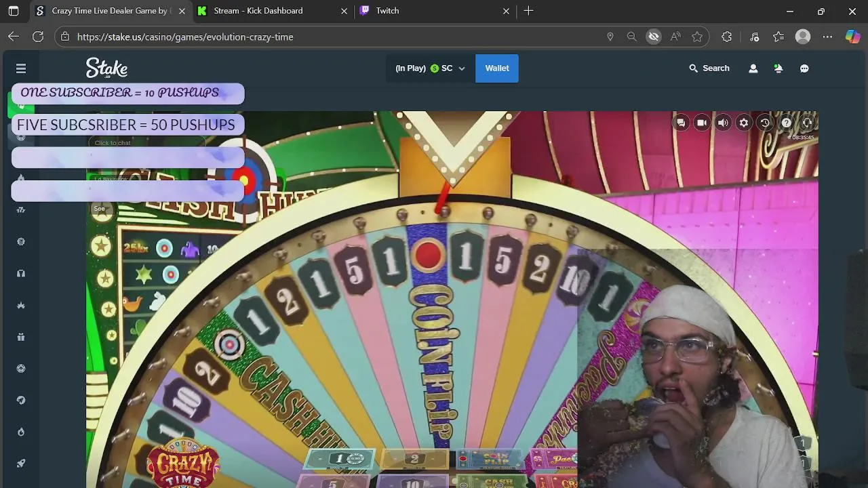The height and width of the screenshot is (488, 868).
Task: Open the browser profile avatar
Action: [x=803, y=37]
